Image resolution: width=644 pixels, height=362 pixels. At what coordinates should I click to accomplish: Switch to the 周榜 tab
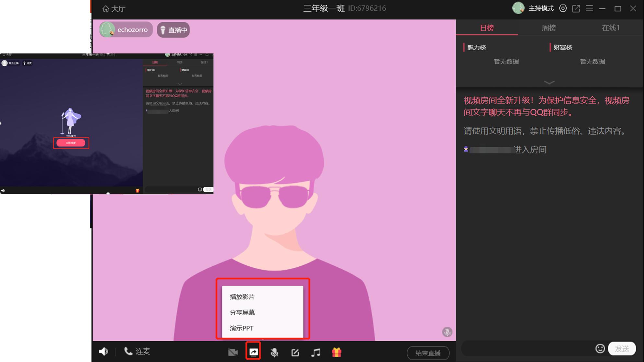point(549,28)
